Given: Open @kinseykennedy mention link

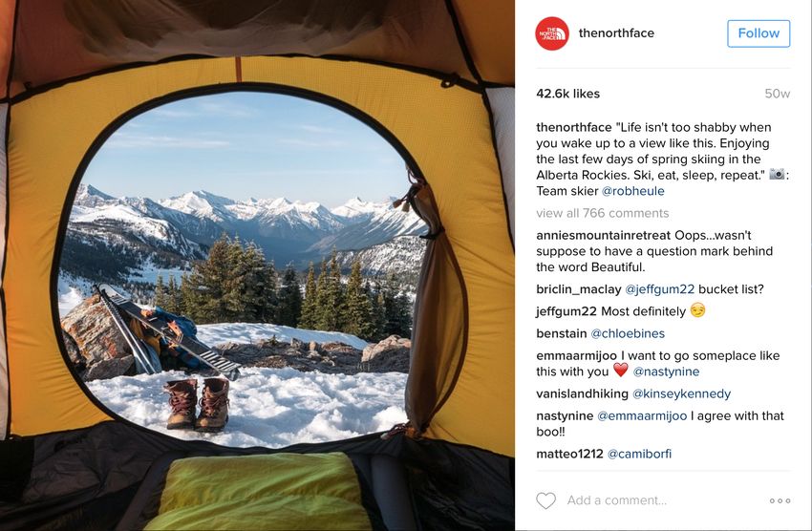Looking at the screenshot, I should click(681, 393).
